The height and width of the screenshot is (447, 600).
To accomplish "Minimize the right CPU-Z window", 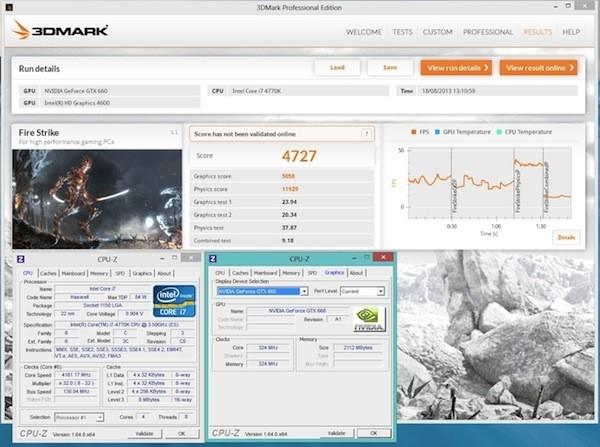I will [354, 258].
